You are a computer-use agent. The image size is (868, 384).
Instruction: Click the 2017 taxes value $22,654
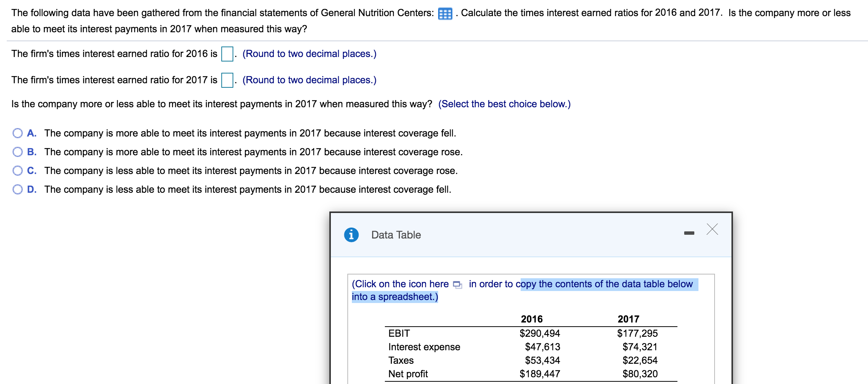640,360
